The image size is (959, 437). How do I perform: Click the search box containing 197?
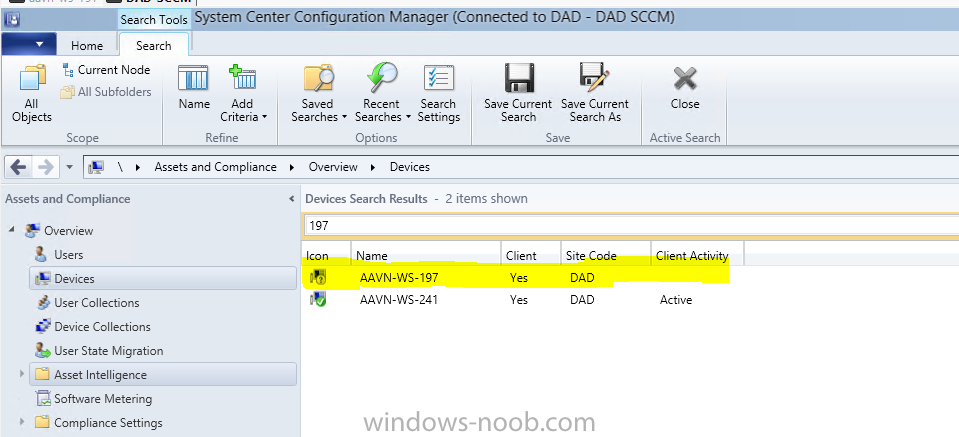632,226
